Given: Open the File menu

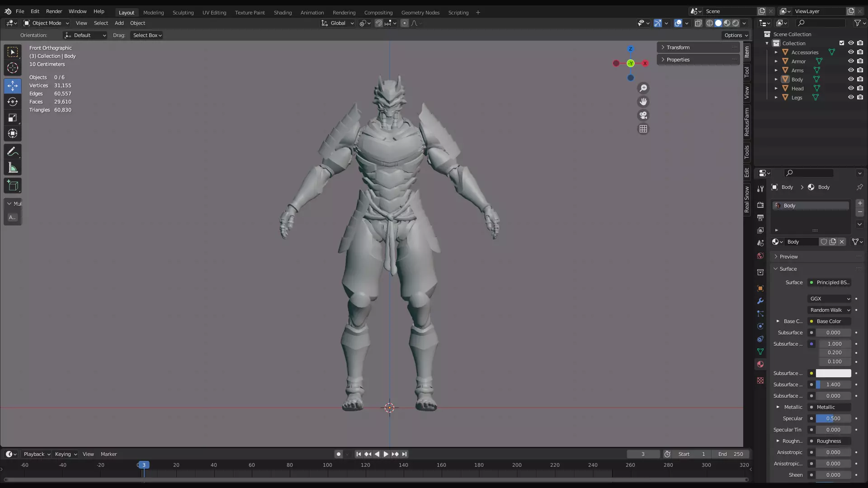Looking at the screenshot, I should tap(20, 11).
